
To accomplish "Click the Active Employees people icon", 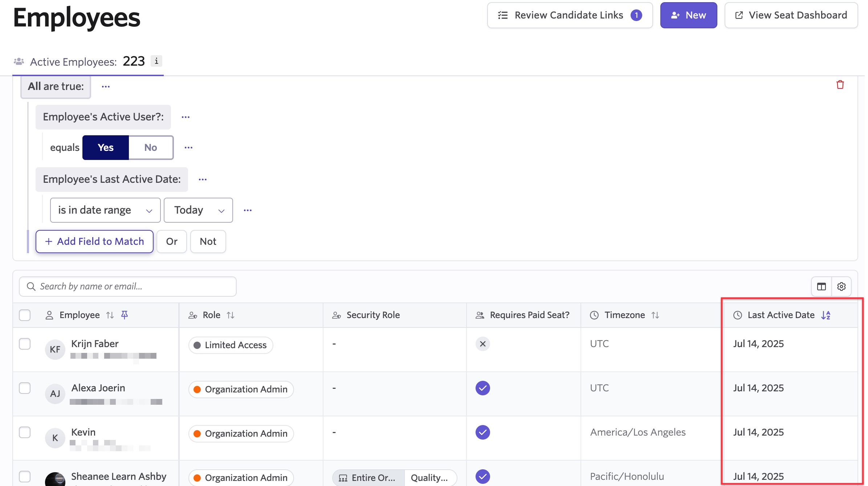I will coord(19,62).
